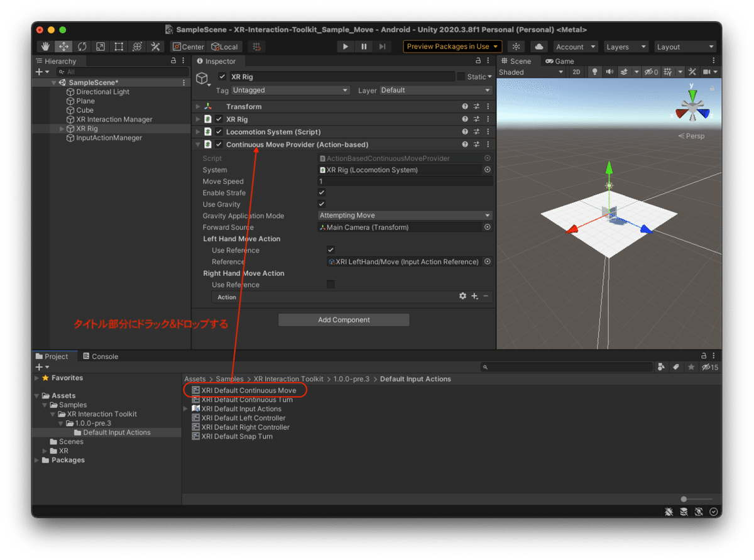Toggle scene lighting in the Scene view
The height and width of the screenshot is (560, 754).
(595, 72)
